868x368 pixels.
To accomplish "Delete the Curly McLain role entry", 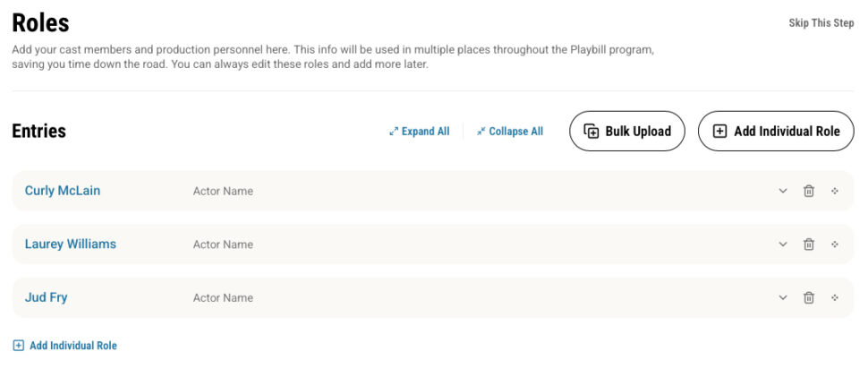I will [809, 191].
